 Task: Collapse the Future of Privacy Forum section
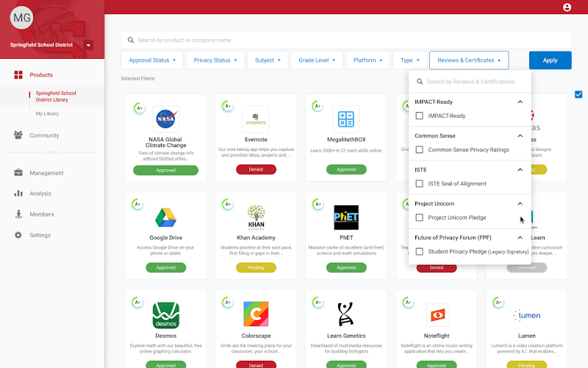click(520, 237)
